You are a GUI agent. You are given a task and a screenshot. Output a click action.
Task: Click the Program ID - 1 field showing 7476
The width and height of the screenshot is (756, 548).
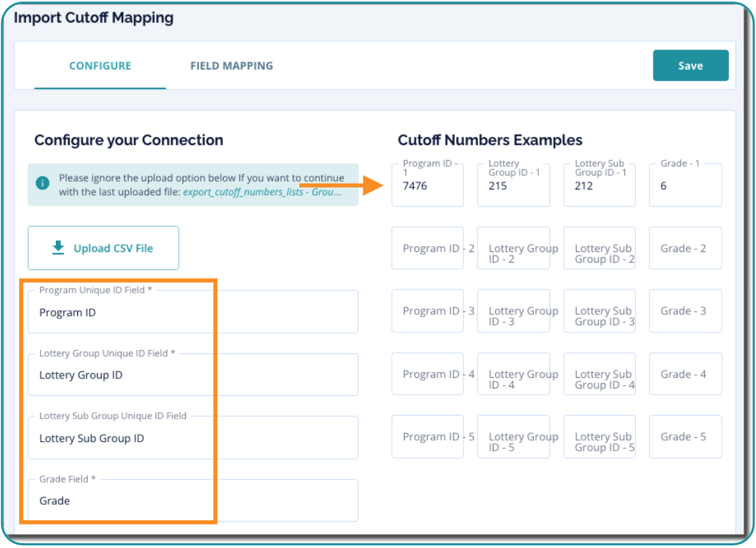coord(427,186)
